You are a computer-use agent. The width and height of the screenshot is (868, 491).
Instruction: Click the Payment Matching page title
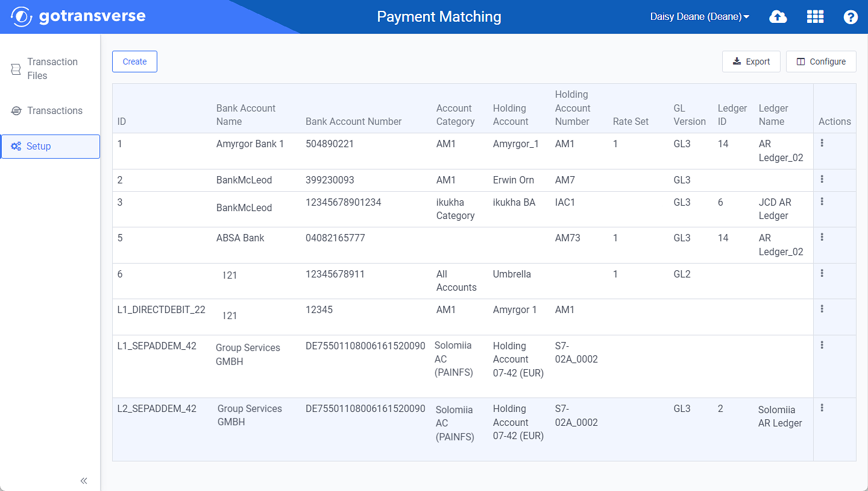pyautogui.click(x=439, y=17)
